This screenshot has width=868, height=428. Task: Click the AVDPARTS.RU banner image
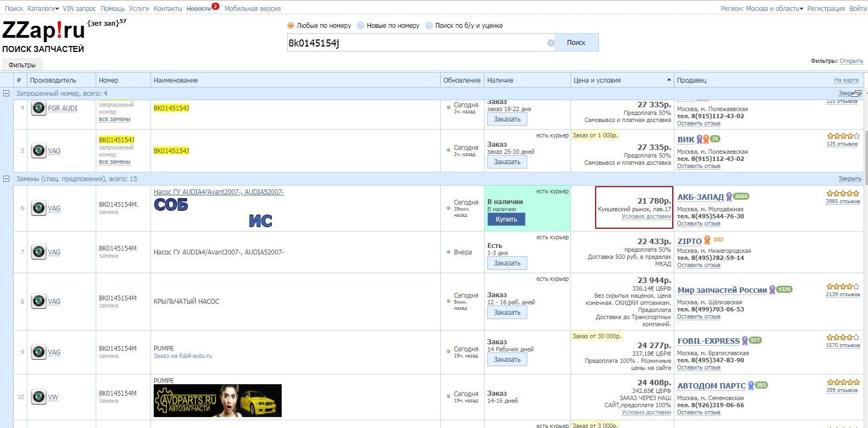click(x=218, y=401)
